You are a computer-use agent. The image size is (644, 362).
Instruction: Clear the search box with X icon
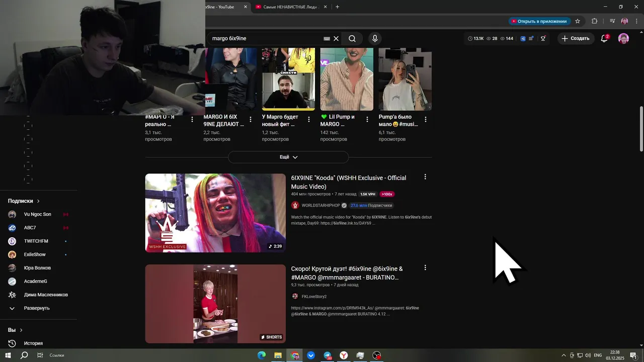(x=336, y=38)
